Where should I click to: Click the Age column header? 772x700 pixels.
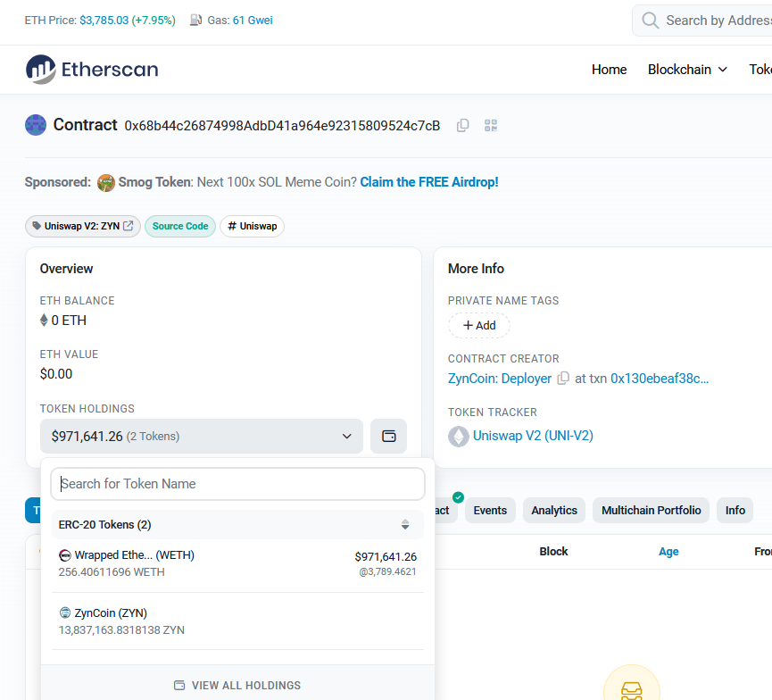pyautogui.click(x=668, y=551)
